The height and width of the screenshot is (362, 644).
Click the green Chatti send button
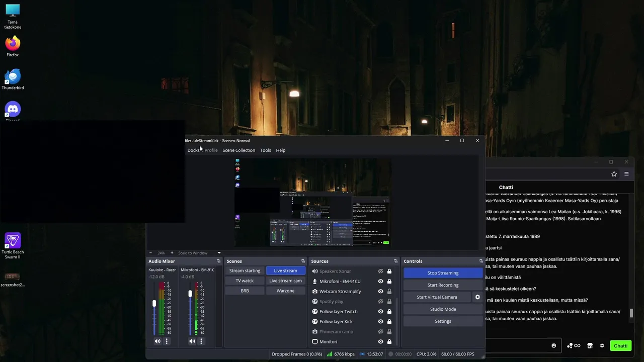coord(620,346)
